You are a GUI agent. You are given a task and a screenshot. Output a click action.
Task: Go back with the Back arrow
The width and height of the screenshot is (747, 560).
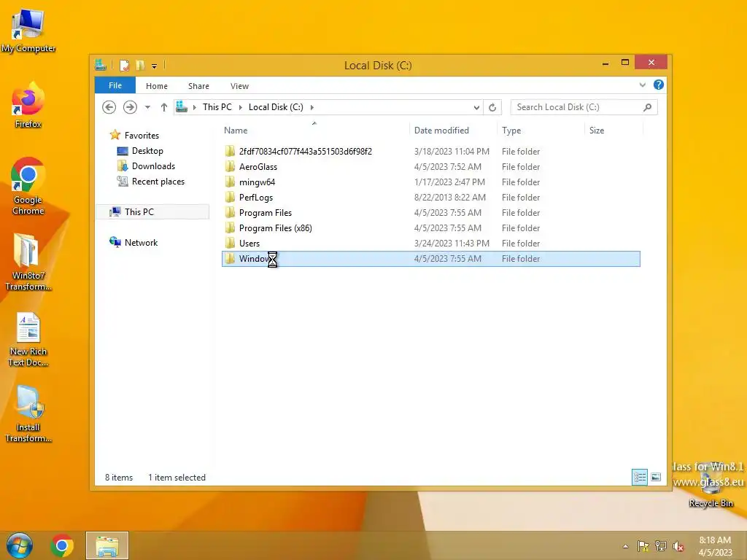(x=109, y=107)
